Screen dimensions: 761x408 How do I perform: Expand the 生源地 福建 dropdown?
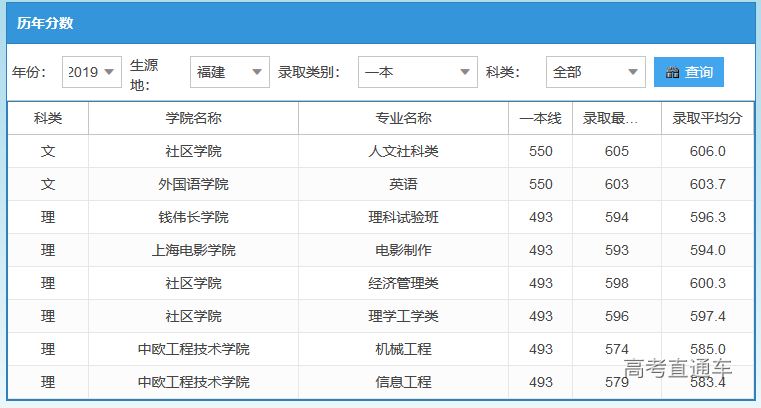229,72
